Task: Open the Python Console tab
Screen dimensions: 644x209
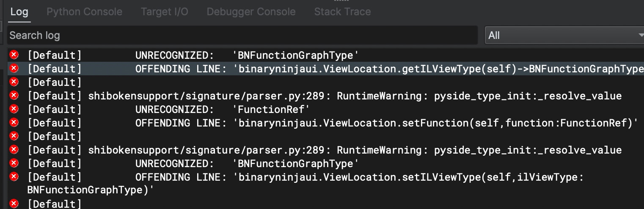Action: pos(84,11)
